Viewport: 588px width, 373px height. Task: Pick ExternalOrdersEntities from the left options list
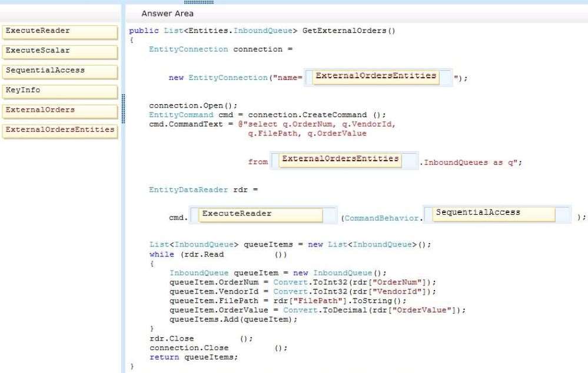(x=59, y=131)
